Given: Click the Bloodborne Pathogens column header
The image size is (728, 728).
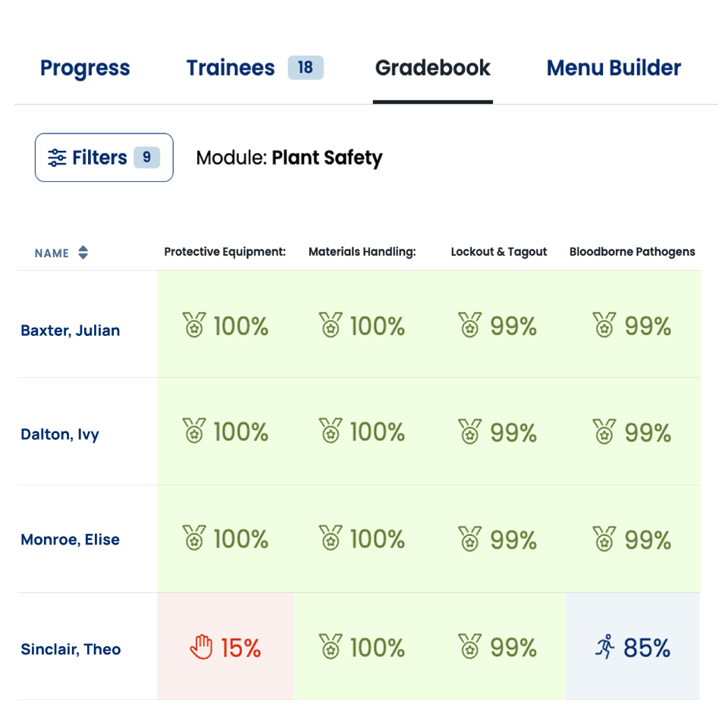Looking at the screenshot, I should [x=632, y=252].
